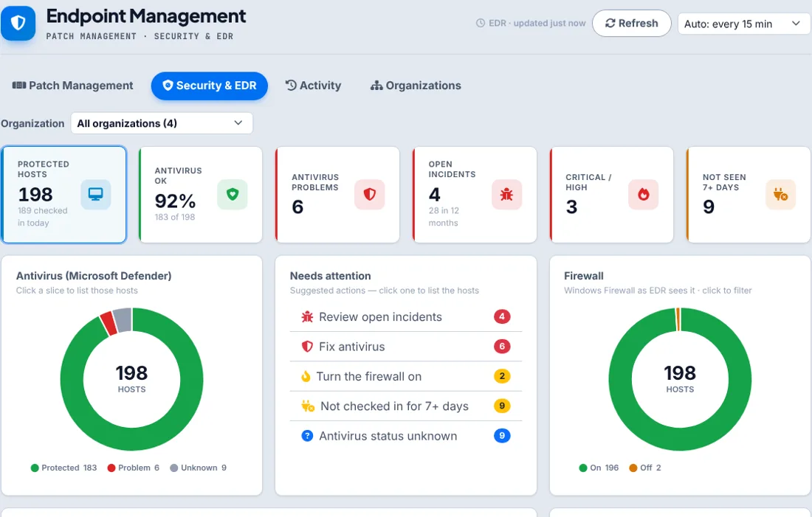
Task: Click the "Firewall" panel heading
Action: [x=584, y=276]
